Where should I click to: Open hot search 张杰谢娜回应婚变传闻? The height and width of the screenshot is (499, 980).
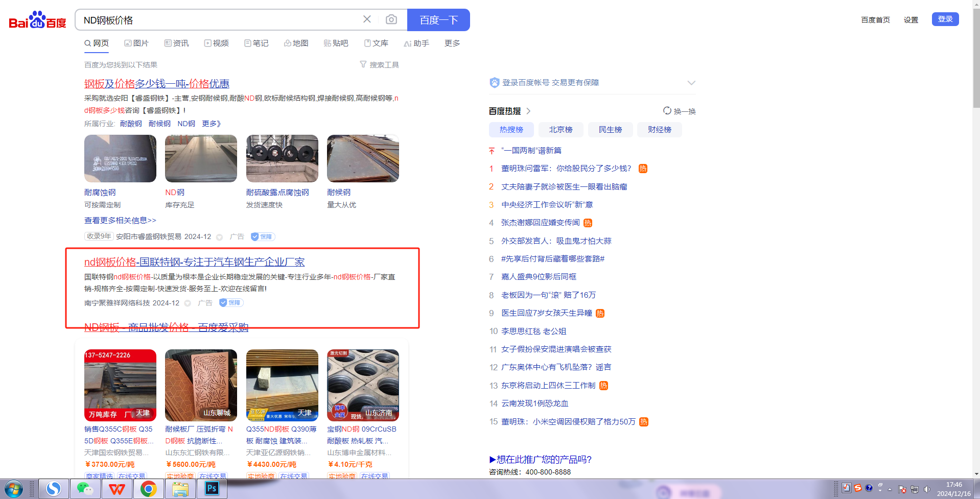[x=541, y=223]
